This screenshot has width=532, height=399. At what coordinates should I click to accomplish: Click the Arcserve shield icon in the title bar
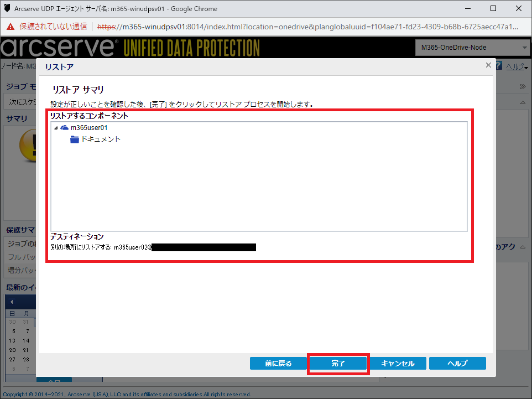7,8
